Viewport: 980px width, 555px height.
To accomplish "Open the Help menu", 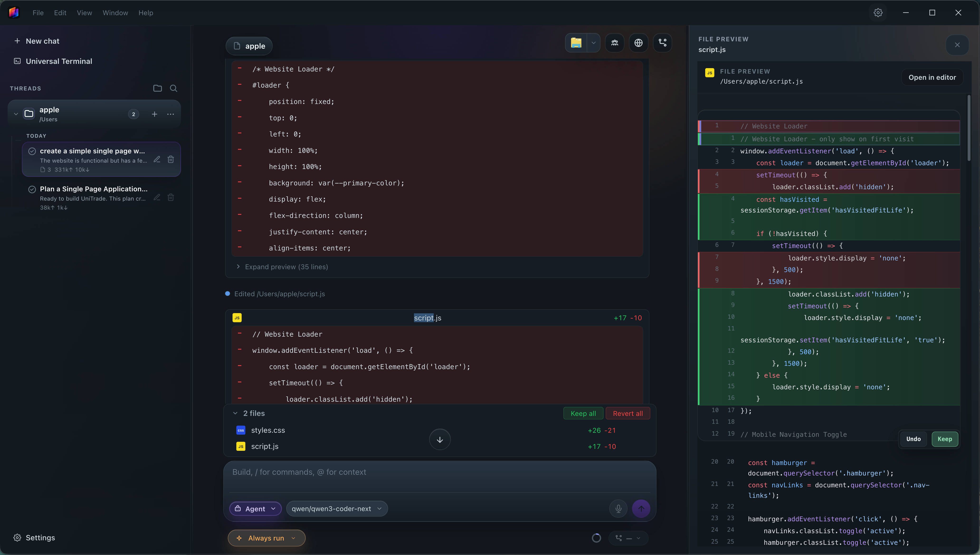I will [146, 13].
